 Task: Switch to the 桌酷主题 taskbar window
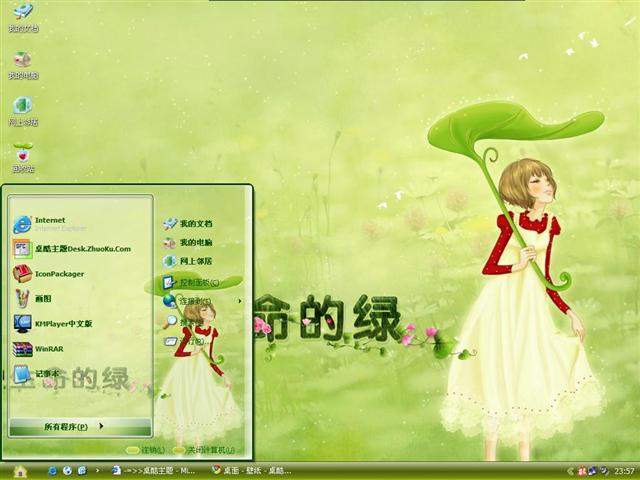(x=154, y=471)
